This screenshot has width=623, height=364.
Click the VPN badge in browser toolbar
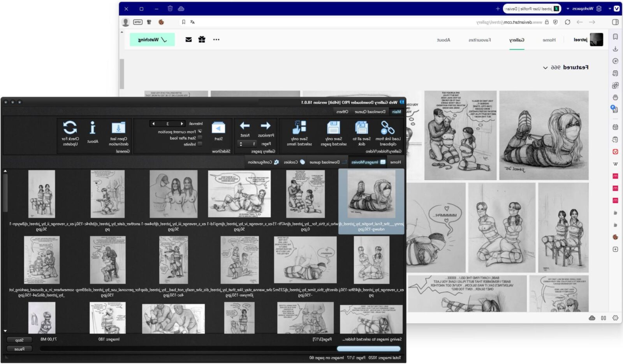[x=138, y=22]
